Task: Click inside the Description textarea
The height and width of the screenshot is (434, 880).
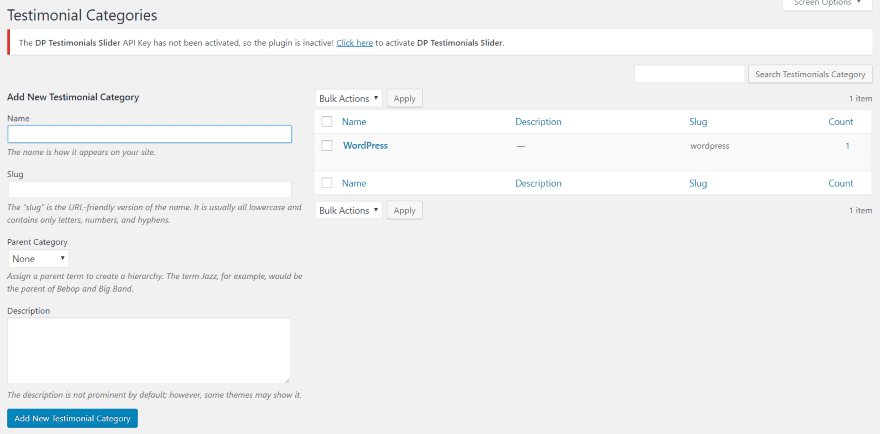Action: coord(149,350)
